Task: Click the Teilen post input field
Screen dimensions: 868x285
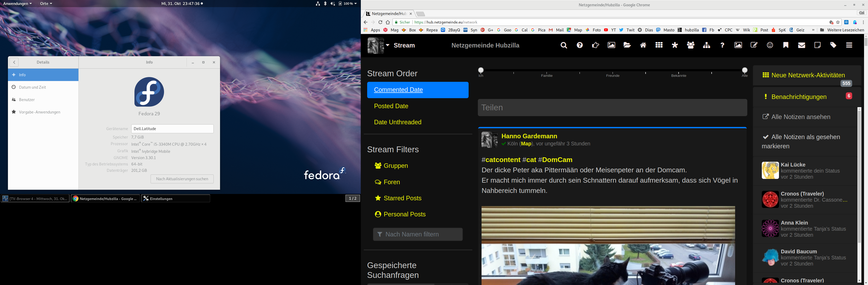Action: 612,108
